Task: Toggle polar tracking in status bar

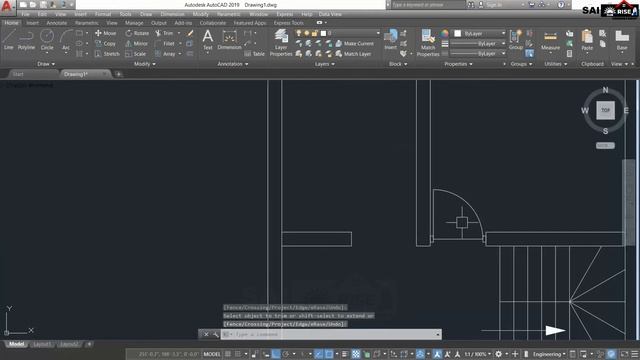Action: point(286,354)
